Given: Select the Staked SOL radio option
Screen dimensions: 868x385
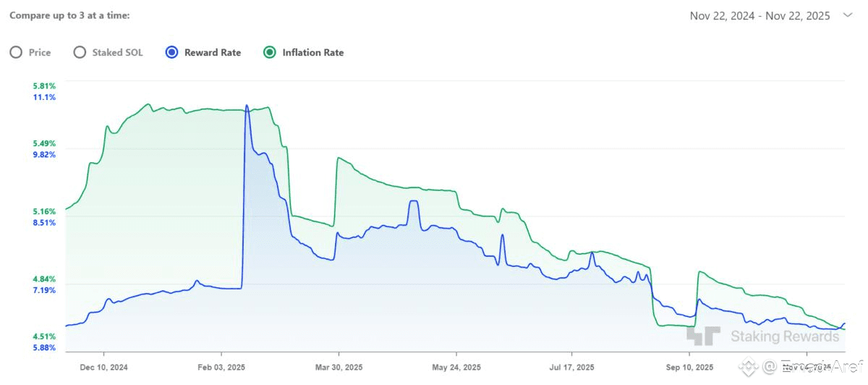Looking at the screenshot, I should pos(80,53).
